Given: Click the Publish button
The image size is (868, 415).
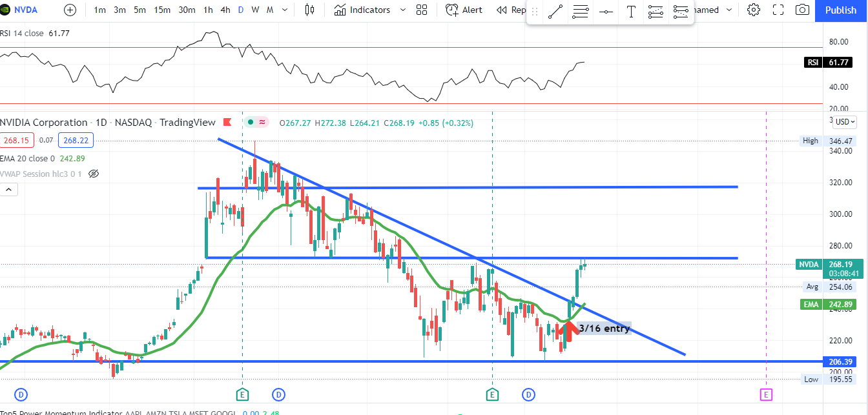Looking at the screenshot, I should 841,10.
